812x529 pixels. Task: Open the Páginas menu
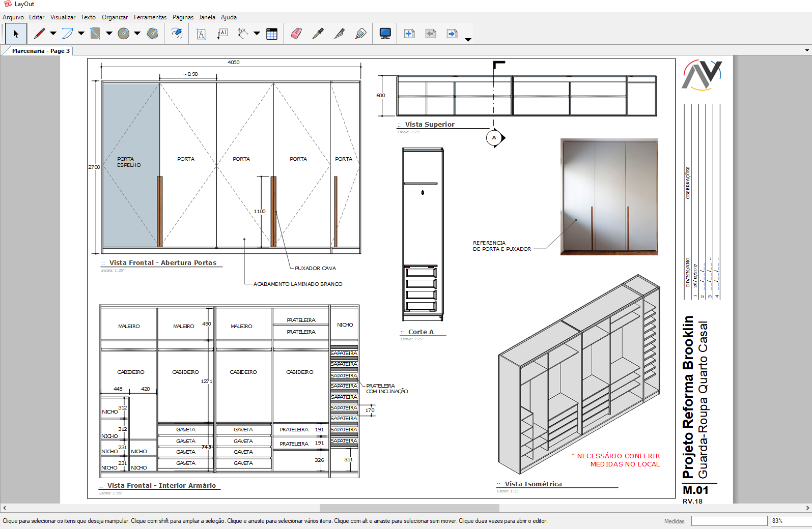pos(183,17)
